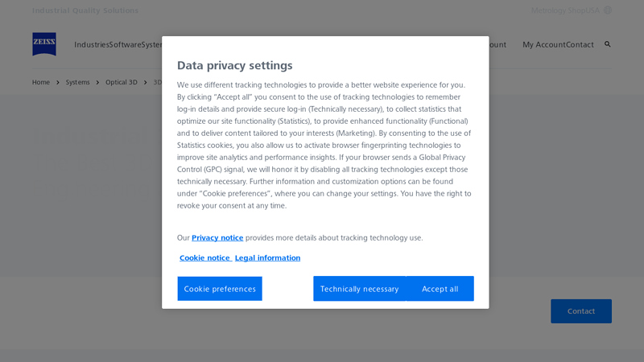The image size is (644, 362).
Task: Open Cookie preferences
Action: [x=220, y=289]
